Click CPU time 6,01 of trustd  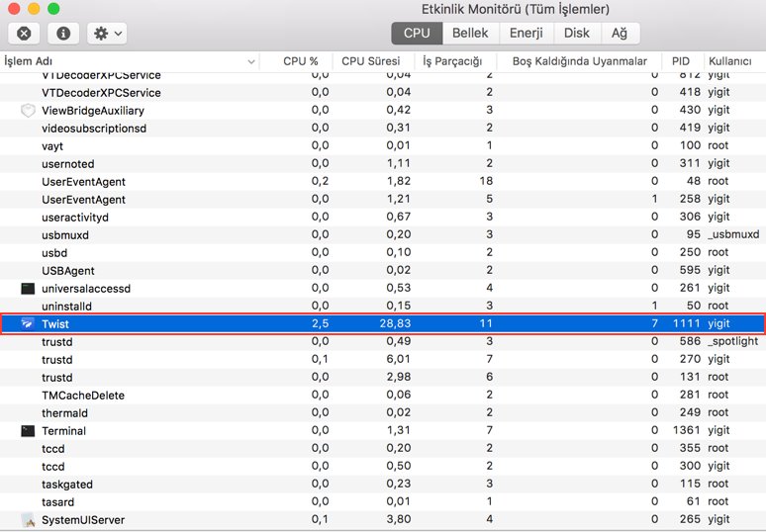click(399, 359)
